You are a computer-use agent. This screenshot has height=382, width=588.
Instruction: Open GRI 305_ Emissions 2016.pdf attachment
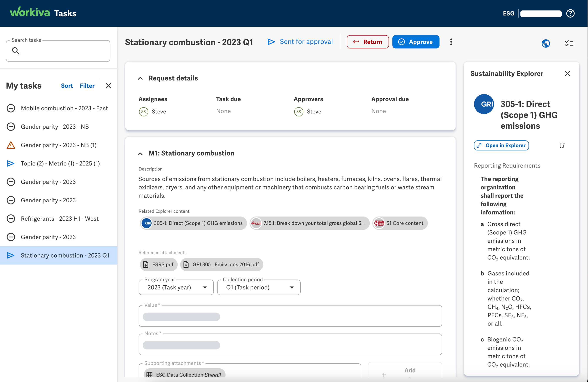222,264
